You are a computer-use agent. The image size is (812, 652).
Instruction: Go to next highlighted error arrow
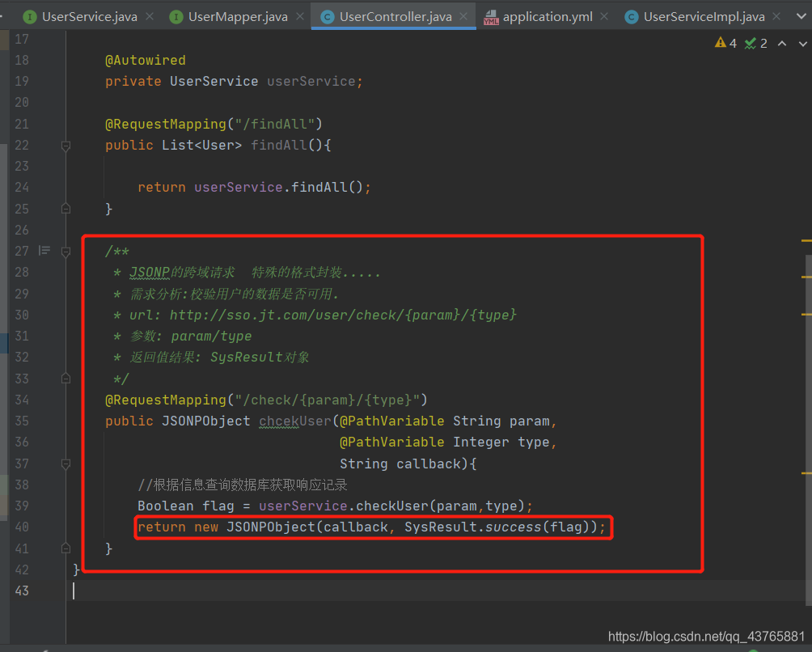[802, 44]
